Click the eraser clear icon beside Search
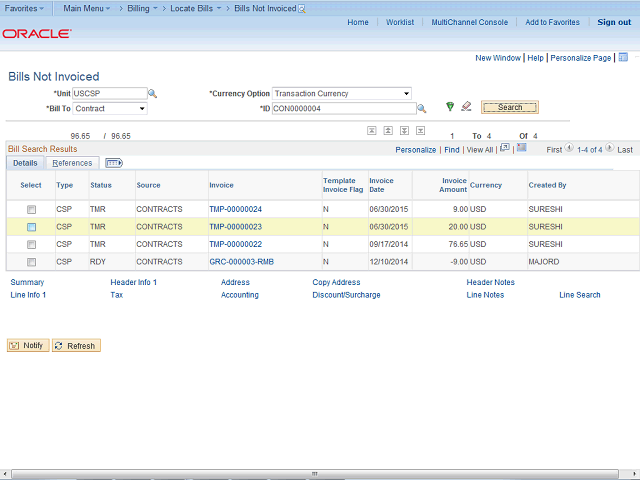The image size is (640, 480). click(x=466, y=107)
